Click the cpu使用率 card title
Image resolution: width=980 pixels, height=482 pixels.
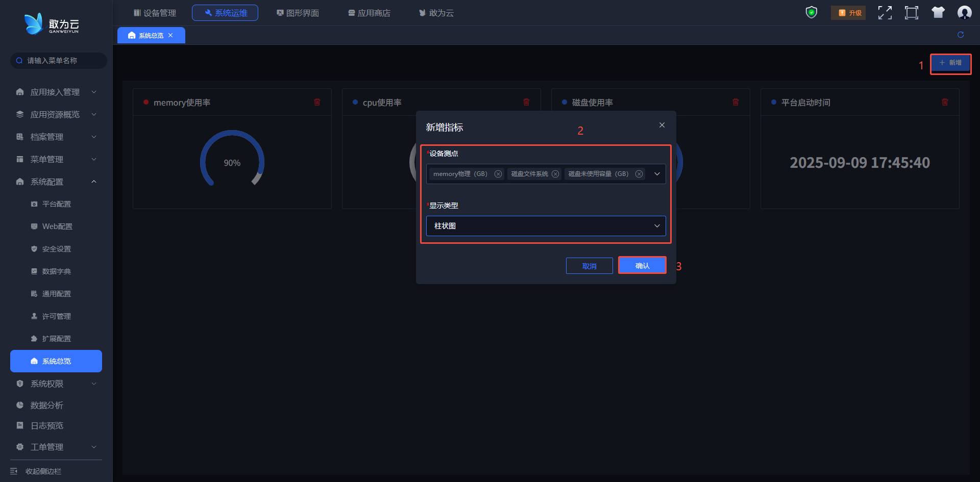tap(382, 103)
